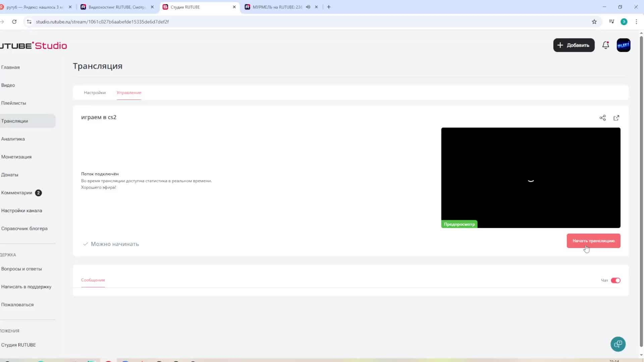Viewport: 644px width, 362px height.
Task: Open channel avatar profile menu
Action: tap(623, 45)
